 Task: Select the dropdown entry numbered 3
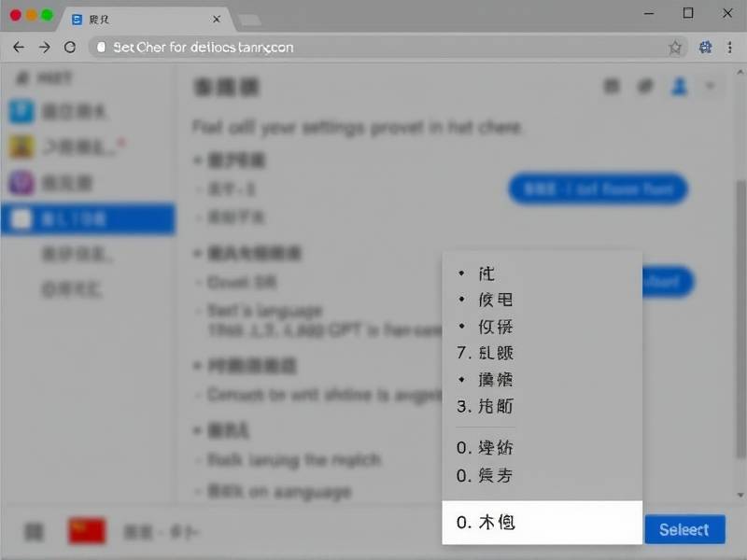[542, 406]
